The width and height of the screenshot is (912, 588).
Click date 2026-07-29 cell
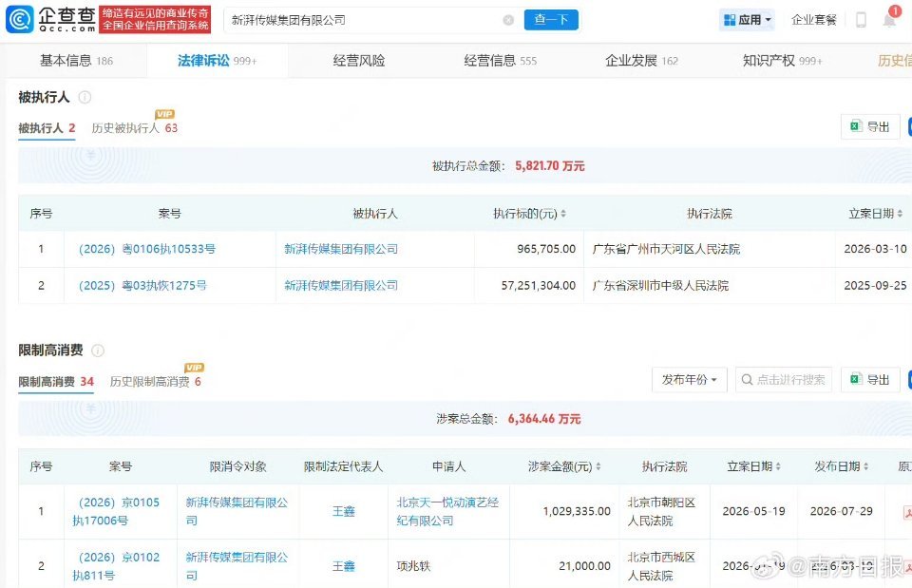841,511
